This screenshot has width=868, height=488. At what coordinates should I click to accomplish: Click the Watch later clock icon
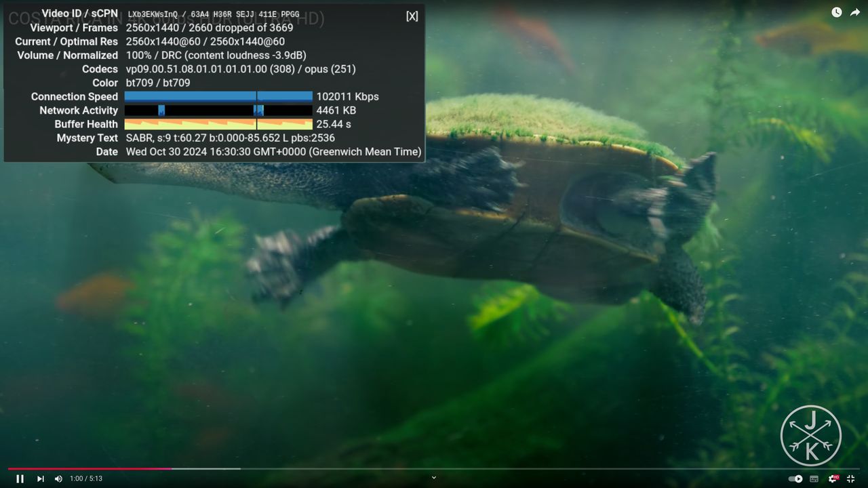[837, 12]
